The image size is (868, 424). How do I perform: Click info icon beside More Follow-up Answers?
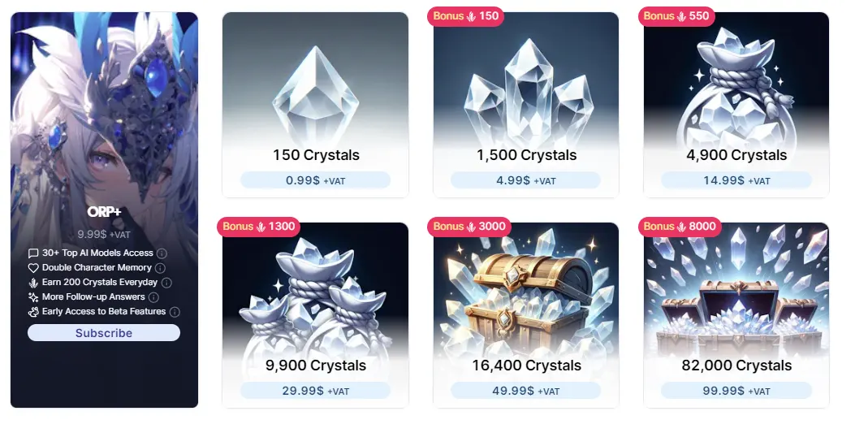154,297
